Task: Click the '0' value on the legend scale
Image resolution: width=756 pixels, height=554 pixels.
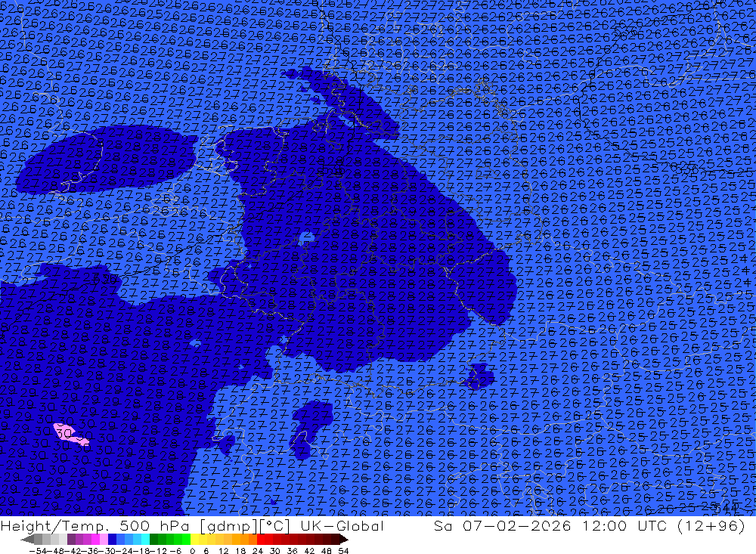Action: coord(192,551)
